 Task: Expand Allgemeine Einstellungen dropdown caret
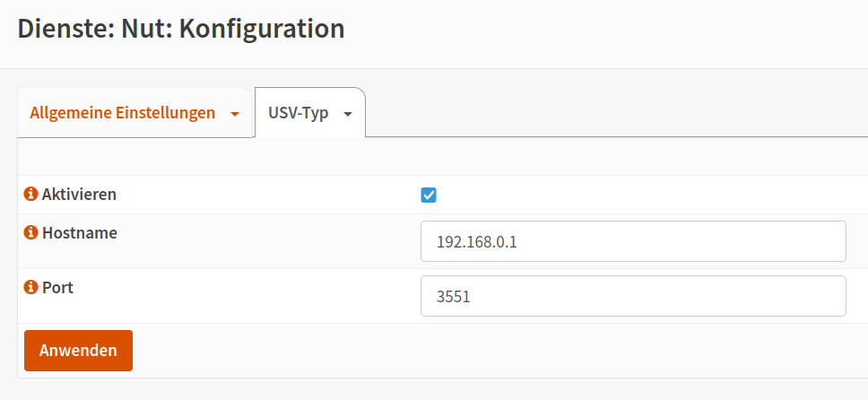click(x=235, y=114)
